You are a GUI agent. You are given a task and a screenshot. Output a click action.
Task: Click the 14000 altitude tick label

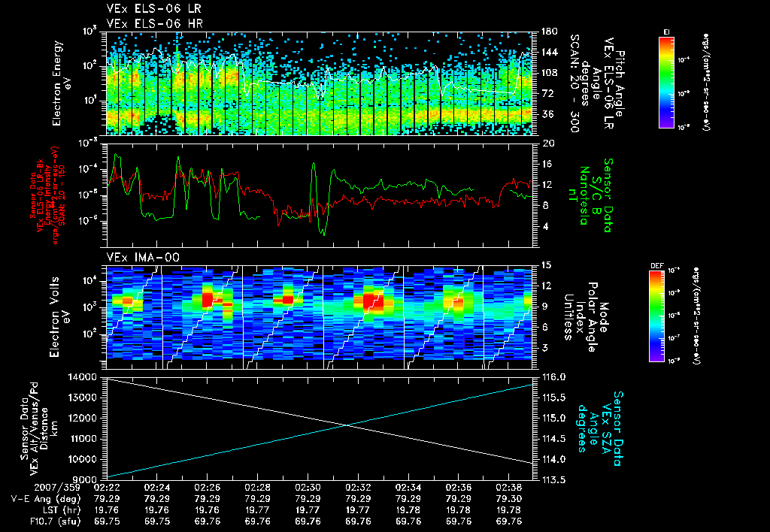(82, 377)
